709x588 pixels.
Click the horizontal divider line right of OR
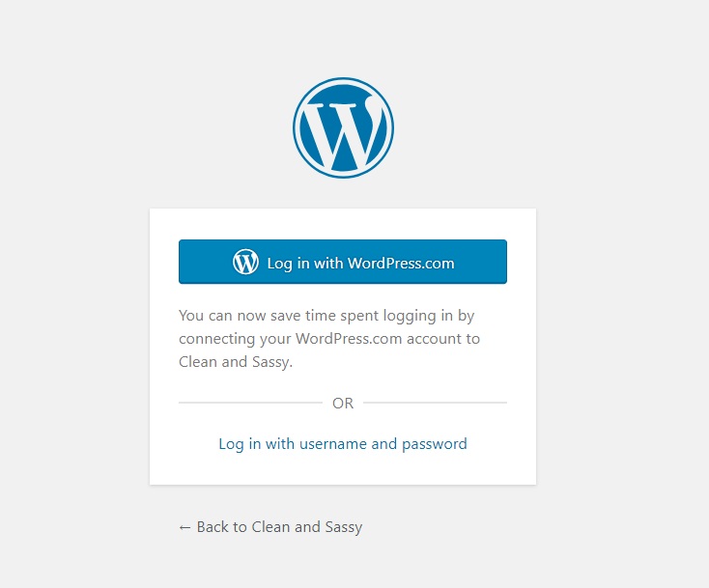pos(435,403)
